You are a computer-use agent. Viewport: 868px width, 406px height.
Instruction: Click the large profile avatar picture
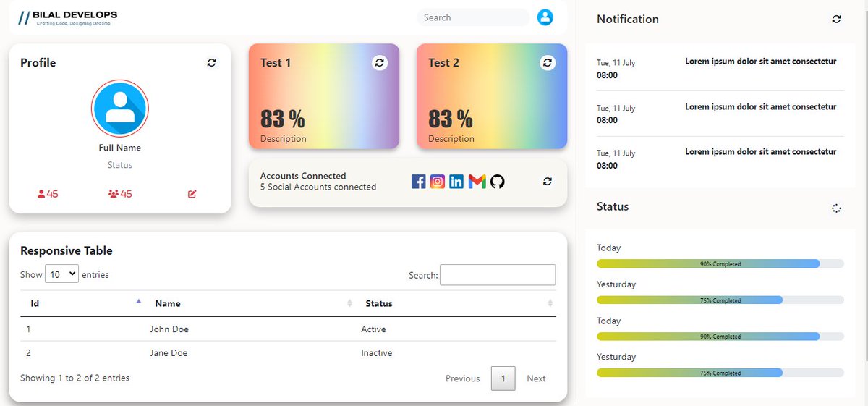(x=120, y=109)
